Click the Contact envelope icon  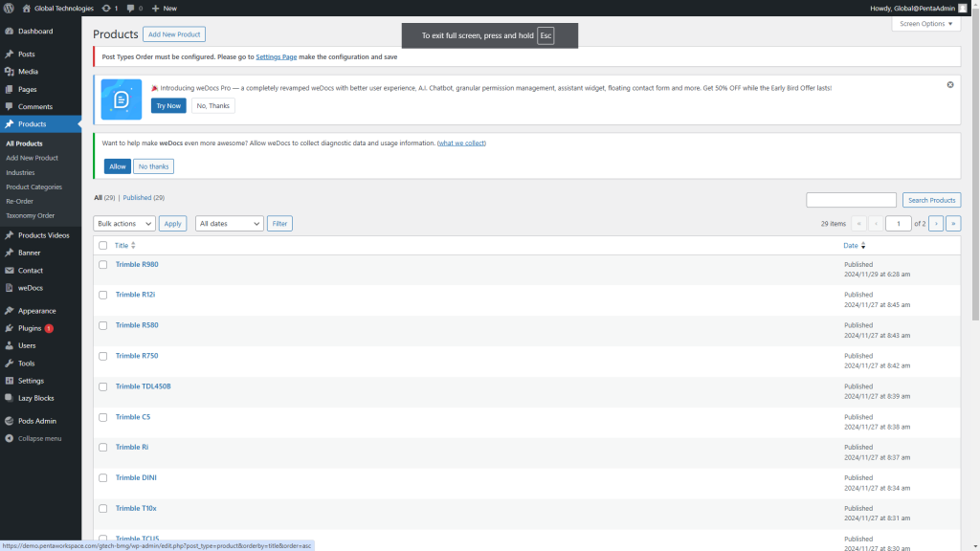[10, 271]
